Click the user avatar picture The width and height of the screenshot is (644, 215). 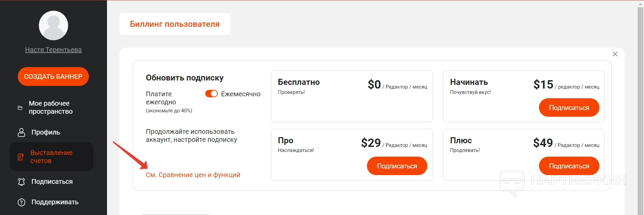[53, 26]
